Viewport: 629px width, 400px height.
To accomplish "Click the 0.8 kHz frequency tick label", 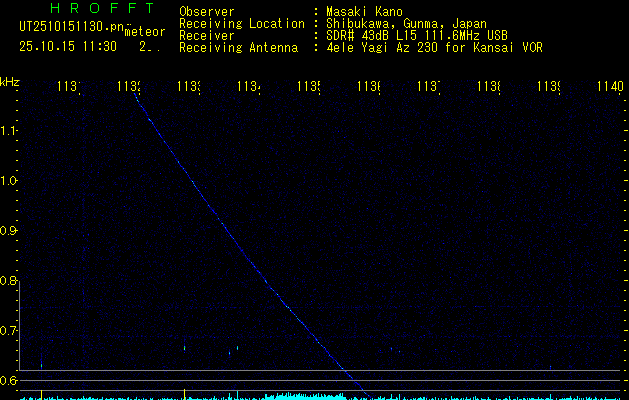I will (x=9, y=281).
